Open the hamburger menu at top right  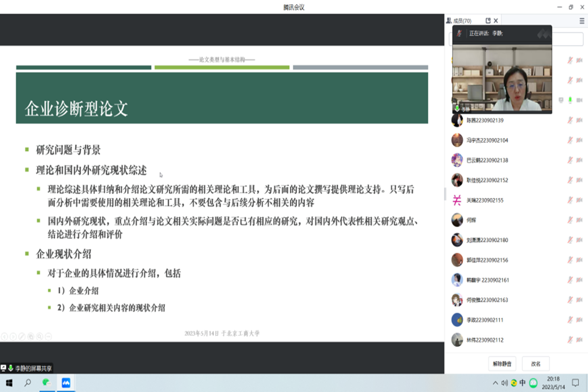pyautogui.click(x=582, y=21)
